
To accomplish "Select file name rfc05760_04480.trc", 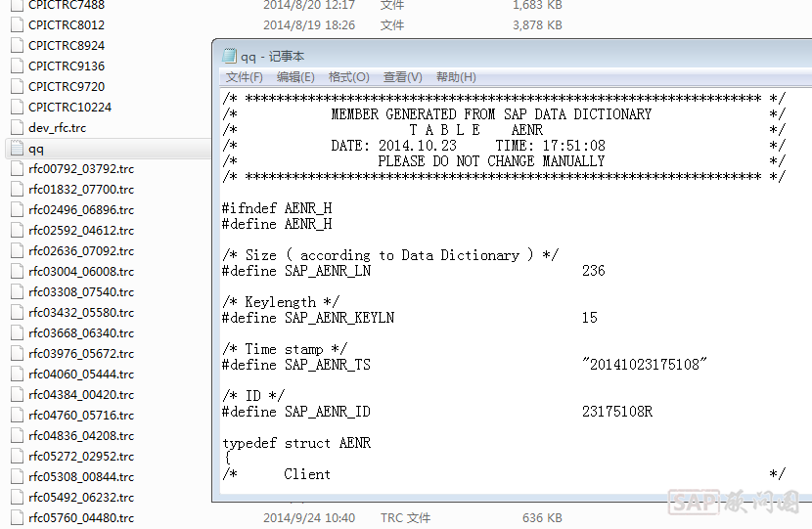I will (x=81, y=517).
